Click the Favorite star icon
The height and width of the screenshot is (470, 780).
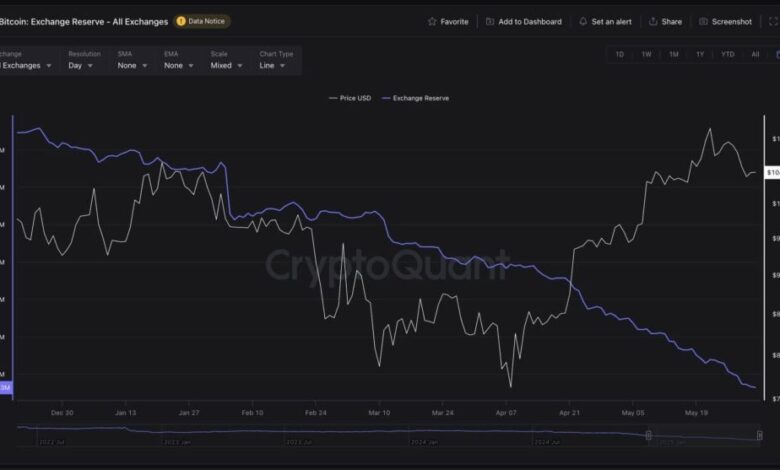coord(432,21)
